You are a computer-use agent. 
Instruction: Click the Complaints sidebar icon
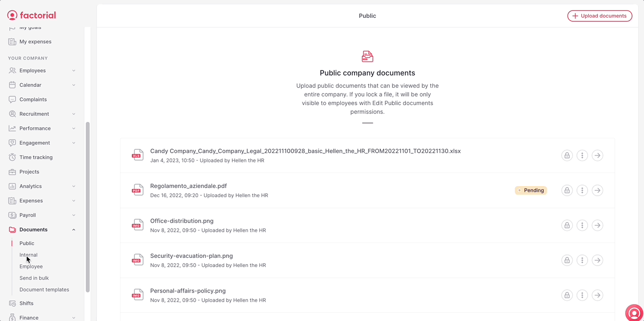point(13,99)
